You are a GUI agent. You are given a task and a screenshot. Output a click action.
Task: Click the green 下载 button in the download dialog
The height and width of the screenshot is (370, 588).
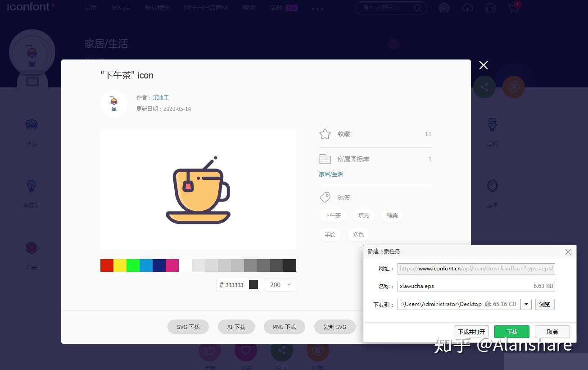[512, 332]
